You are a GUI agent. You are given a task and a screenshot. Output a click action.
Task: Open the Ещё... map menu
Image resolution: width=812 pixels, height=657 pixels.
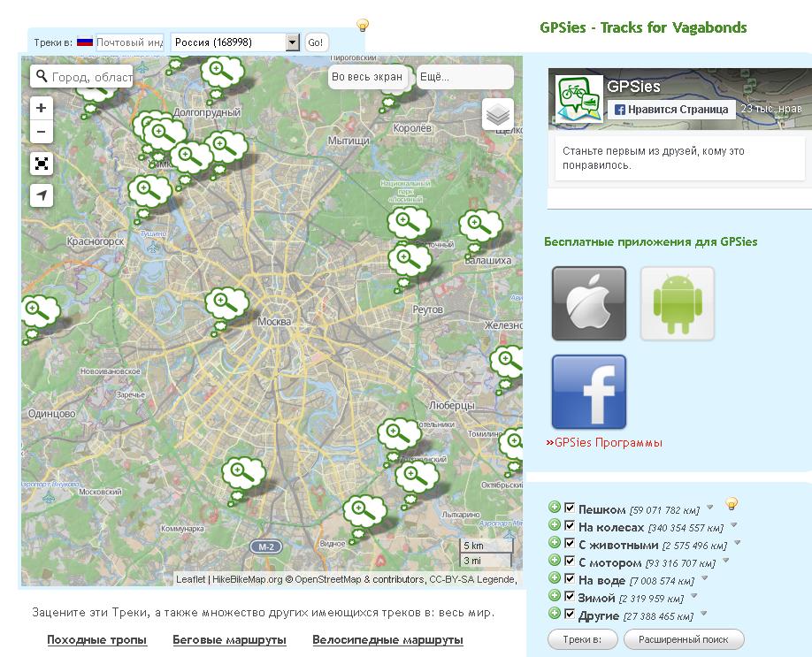(465, 77)
